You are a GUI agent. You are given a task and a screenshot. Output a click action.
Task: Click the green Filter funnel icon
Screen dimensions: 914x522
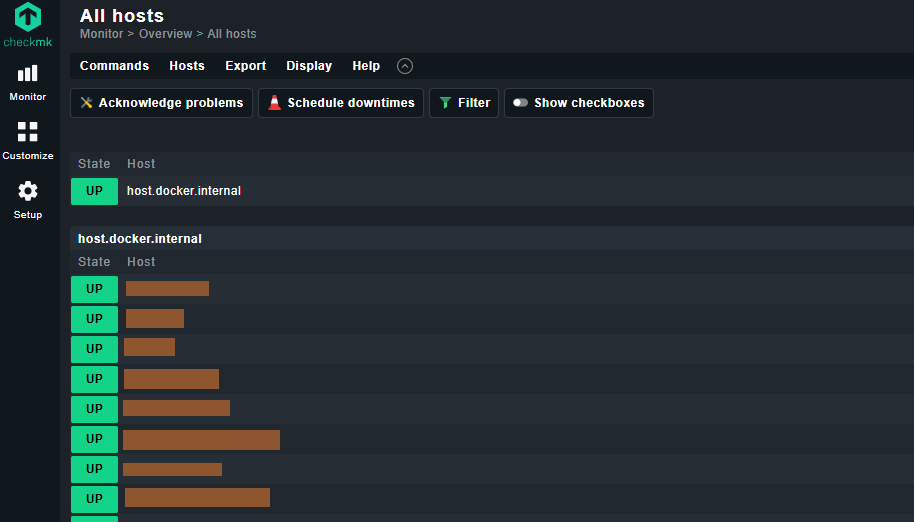pyautogui.click(x=446, y=103)
